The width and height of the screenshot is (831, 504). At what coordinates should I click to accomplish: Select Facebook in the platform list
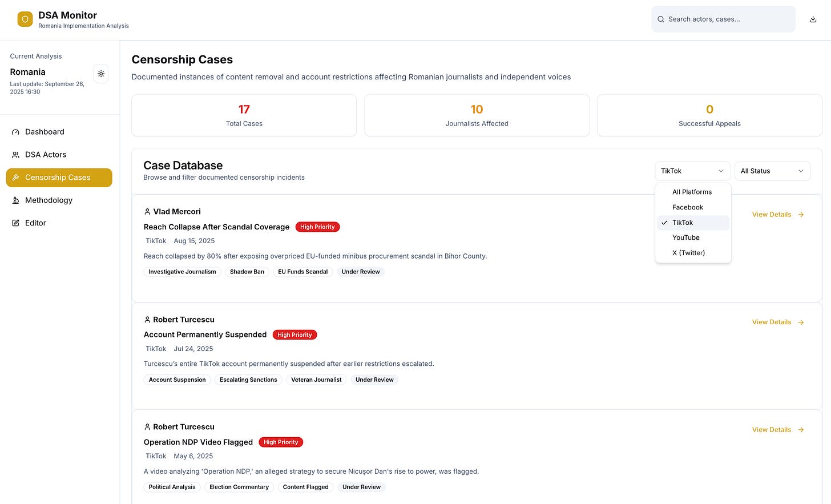click(x=693, y=207)
